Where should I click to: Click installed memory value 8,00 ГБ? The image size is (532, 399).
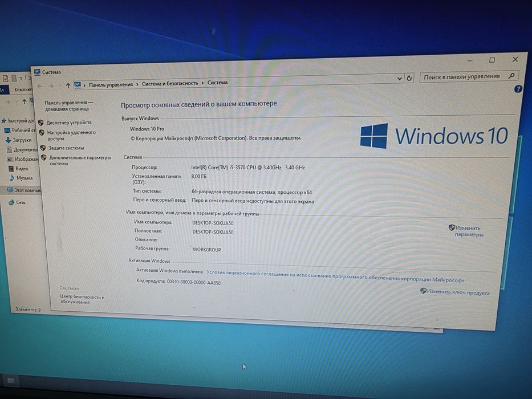coord(199,177)
